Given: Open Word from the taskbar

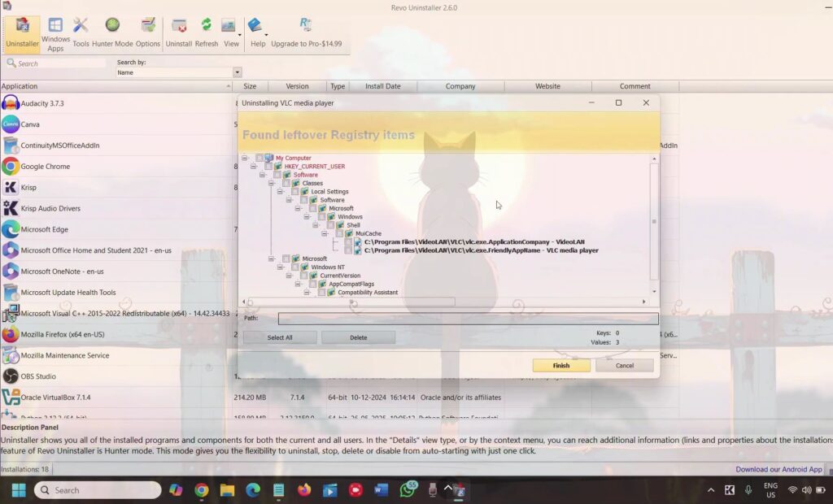Looking at the screenshot, I should (381, 489).
